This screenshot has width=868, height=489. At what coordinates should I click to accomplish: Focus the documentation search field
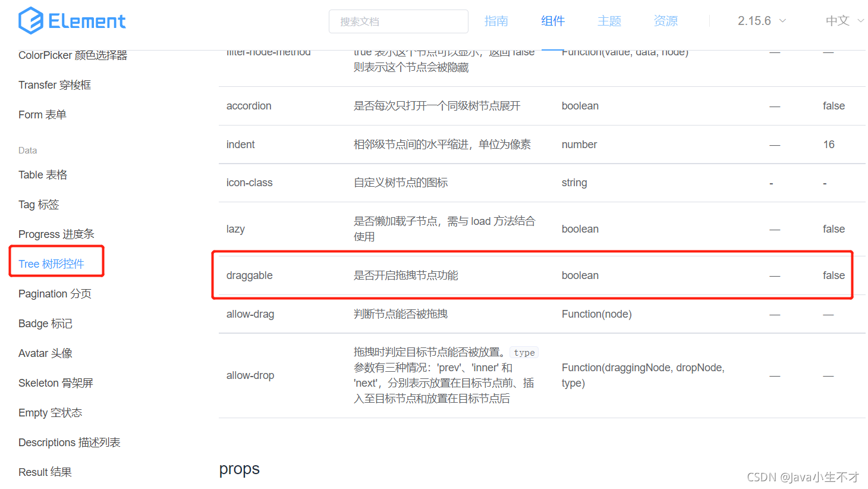point(398,21)
